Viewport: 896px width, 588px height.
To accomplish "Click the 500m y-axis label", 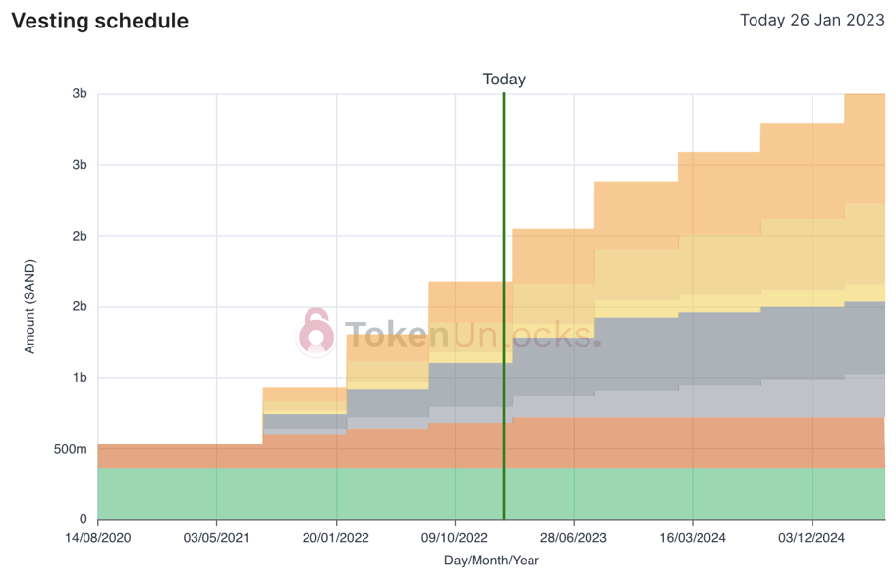I will coord(69,449).
